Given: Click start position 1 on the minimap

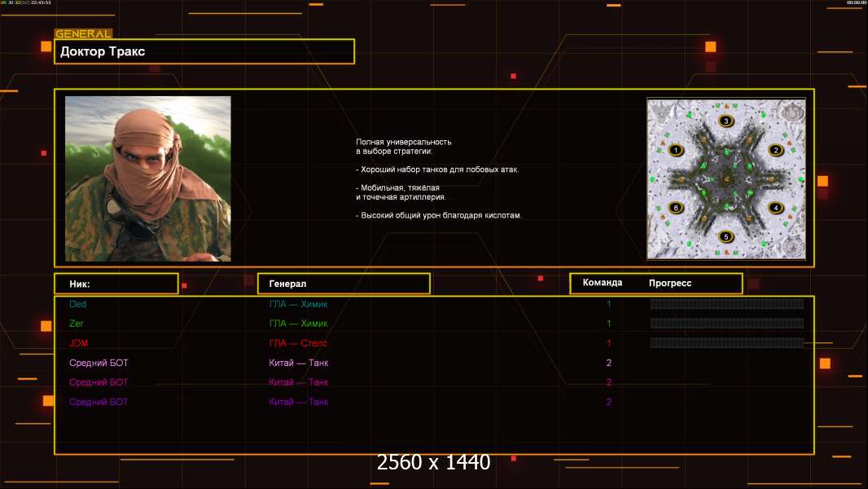Looking at the screenshot, I should 674,150.
